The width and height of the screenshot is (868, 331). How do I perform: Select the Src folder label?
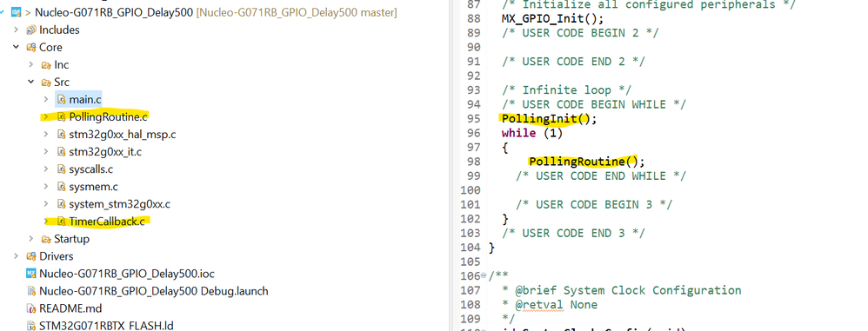pos(62,83)
